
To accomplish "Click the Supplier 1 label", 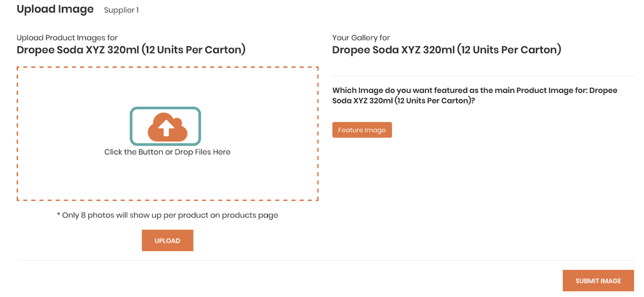I will pos(121,10).
